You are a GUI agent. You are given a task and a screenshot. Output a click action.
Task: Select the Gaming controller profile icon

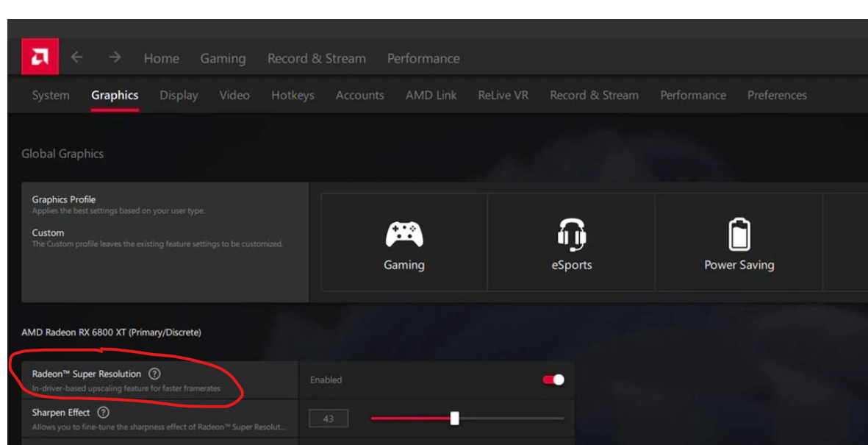click(404, 235)
